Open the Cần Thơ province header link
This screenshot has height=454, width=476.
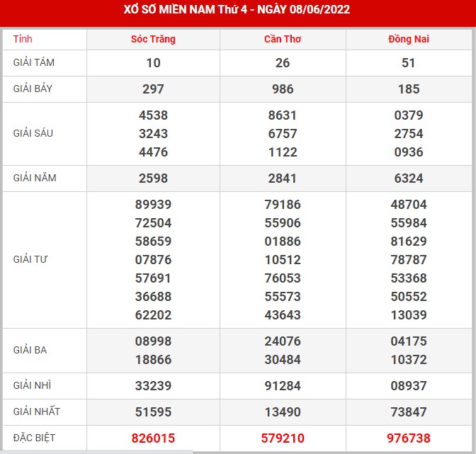pyautogui.click(x=283, y=39)
